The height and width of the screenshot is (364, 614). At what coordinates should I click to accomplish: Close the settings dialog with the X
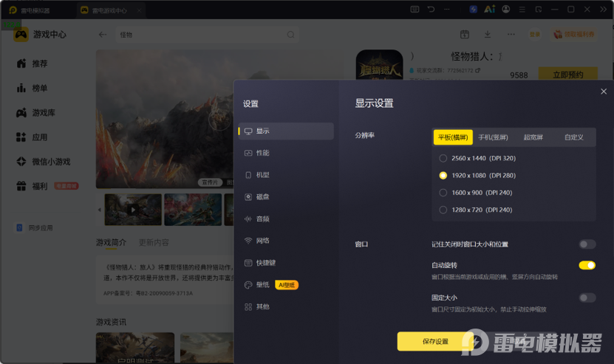click(x=604, y=92)
